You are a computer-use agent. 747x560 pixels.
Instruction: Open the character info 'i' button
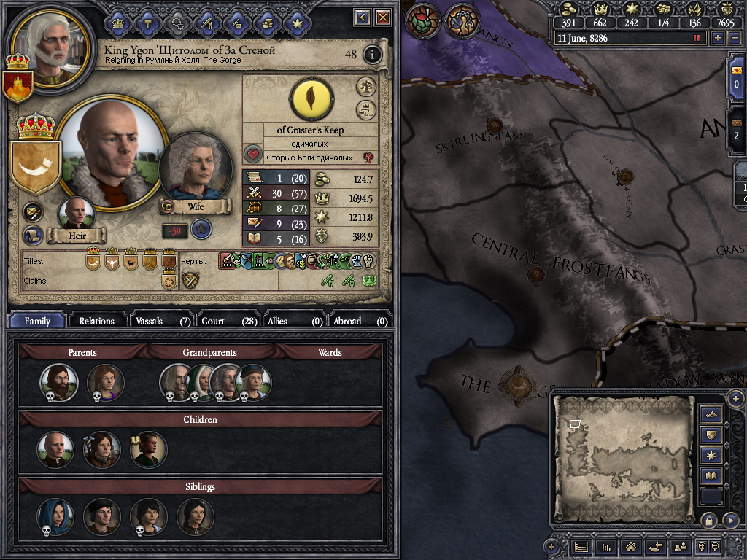372,55
